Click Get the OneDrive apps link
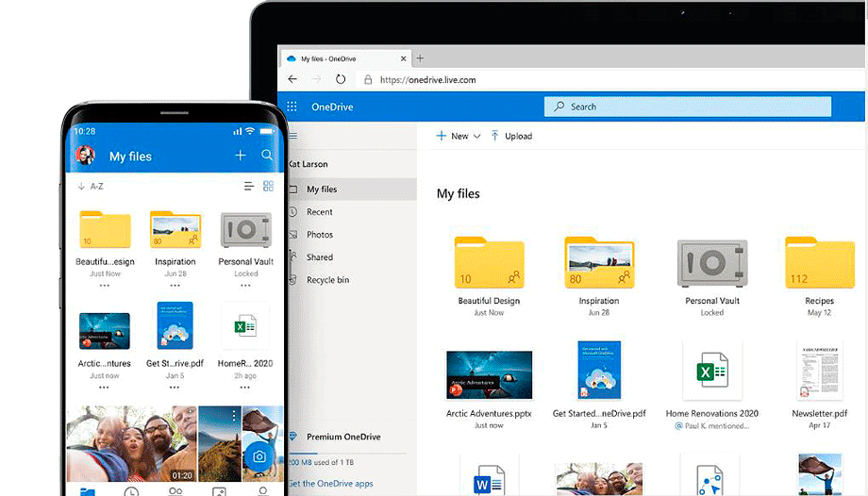The width and height of the screenshot is (868, 496). pyautogui.click(x=330, y=483)
